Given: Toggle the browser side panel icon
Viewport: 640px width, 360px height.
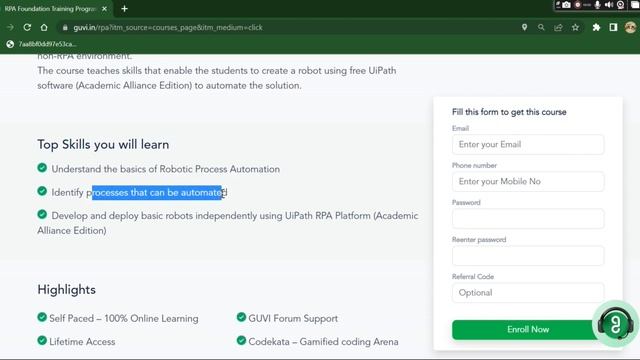Looking at the screenshot, I should tap(613, 27).
